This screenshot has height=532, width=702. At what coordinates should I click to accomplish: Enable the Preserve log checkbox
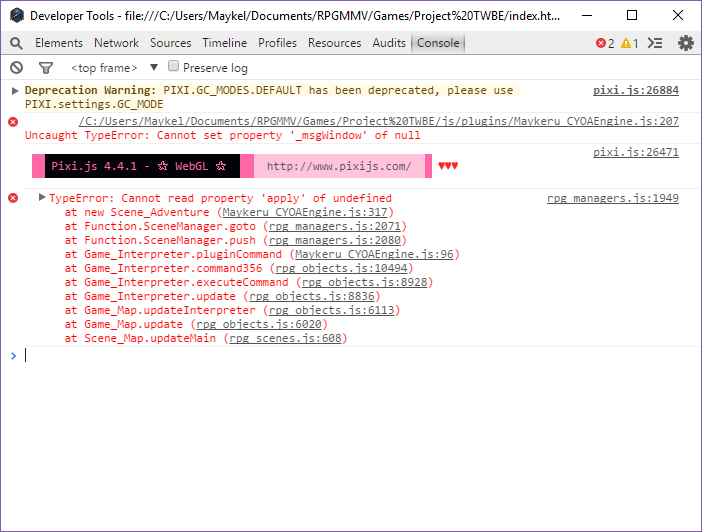tap(173, 66)
